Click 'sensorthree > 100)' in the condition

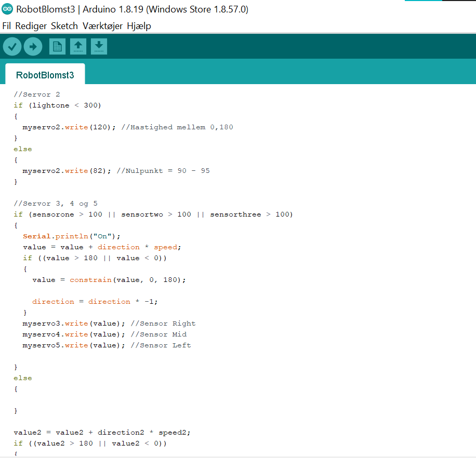coord(252,214)
